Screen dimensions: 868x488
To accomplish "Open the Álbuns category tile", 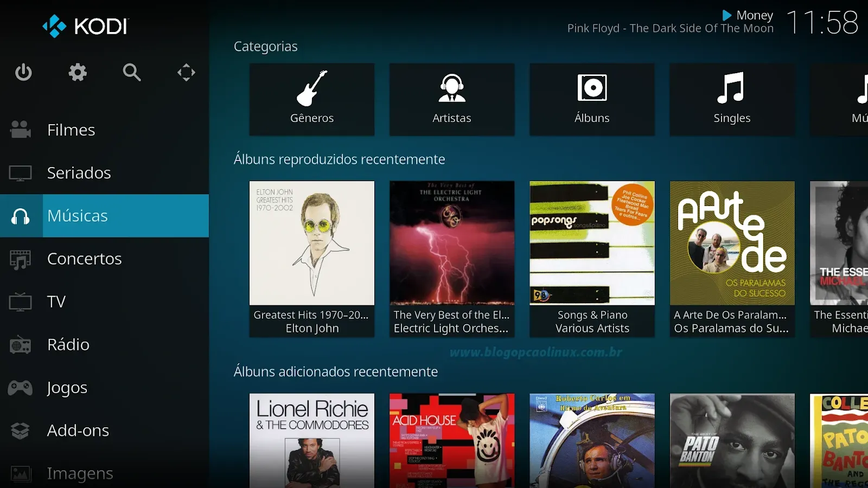I will [x=592, y=99].
